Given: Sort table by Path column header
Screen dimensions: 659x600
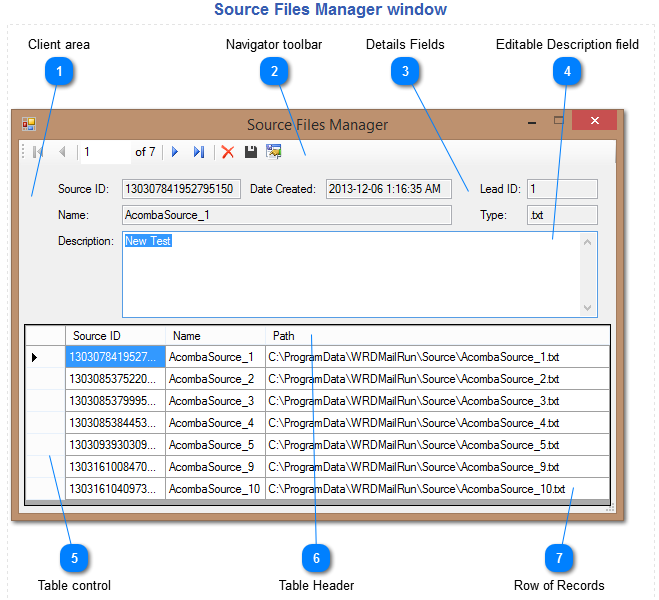Looking at the screenshot, I should [x=438, y=336].
